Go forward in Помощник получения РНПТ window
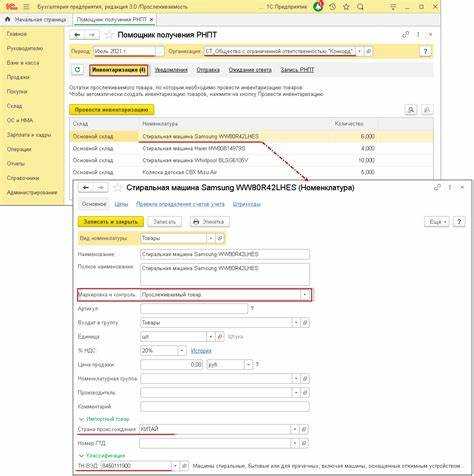 click(92, 35)
